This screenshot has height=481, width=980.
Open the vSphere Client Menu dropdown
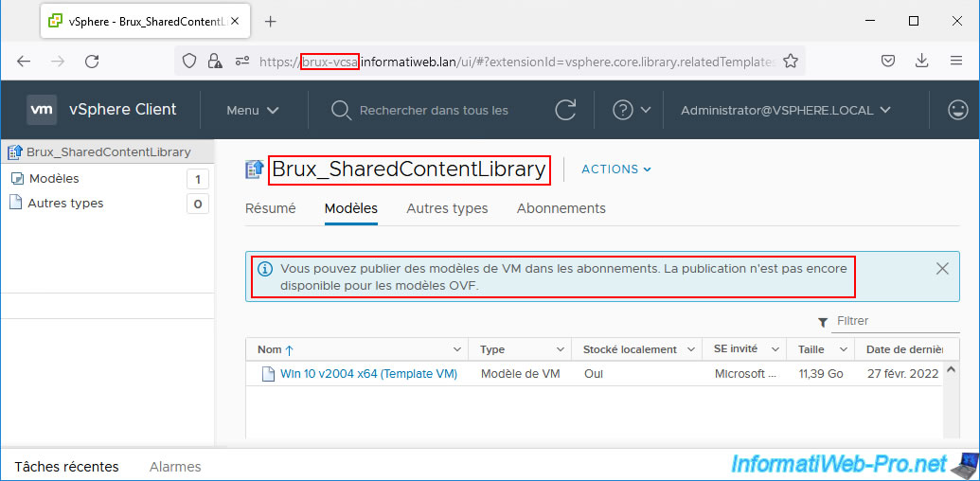point(253,110)
